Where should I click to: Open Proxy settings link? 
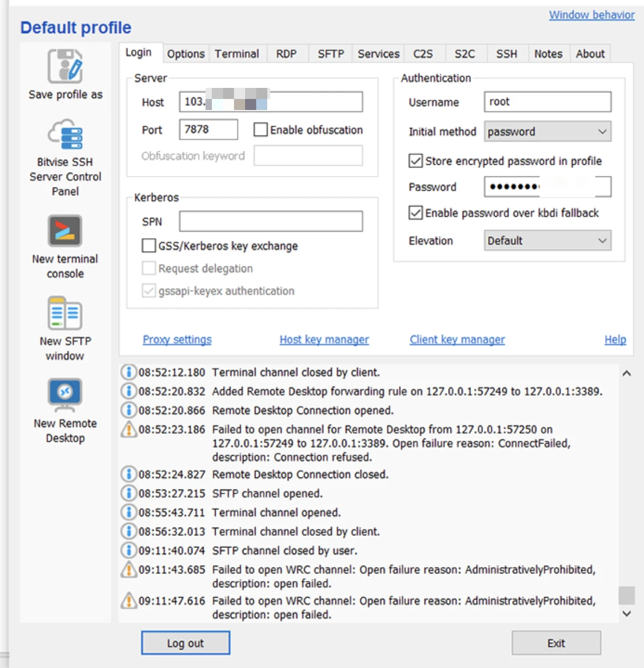(177, 340)
